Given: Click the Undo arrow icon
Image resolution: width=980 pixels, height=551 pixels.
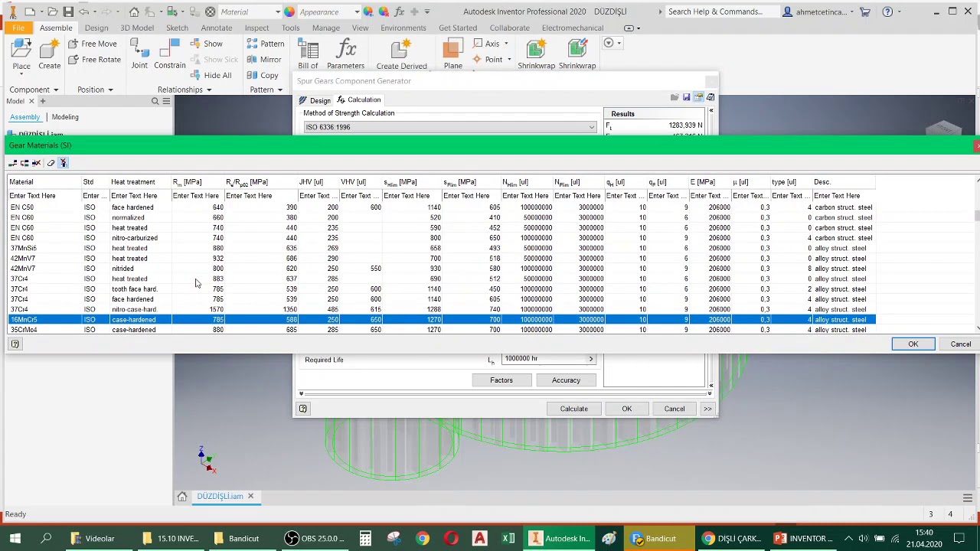Looking at the screenshot, I should pyautogui.click(x=85, y=11).
